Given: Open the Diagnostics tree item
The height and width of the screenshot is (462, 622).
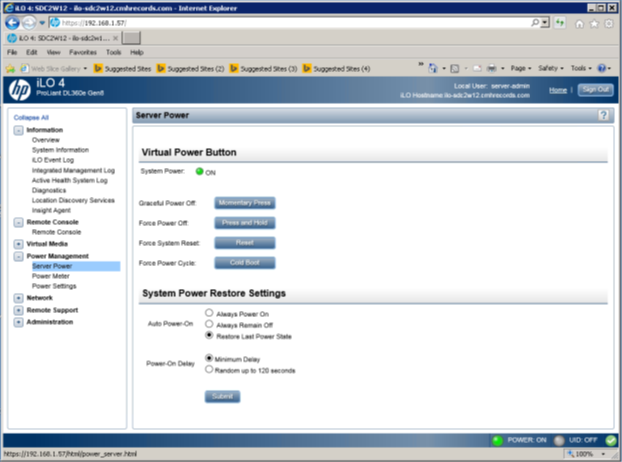Looking at the screenshot, I should pos(49,190).
